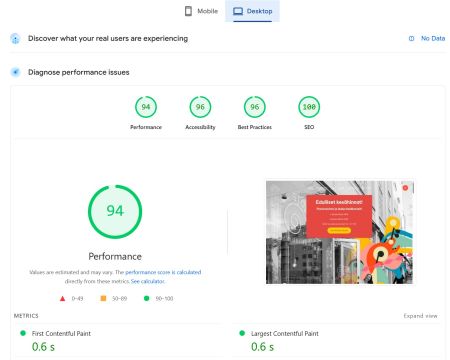Click the real users experience icon

pos(15,39)
